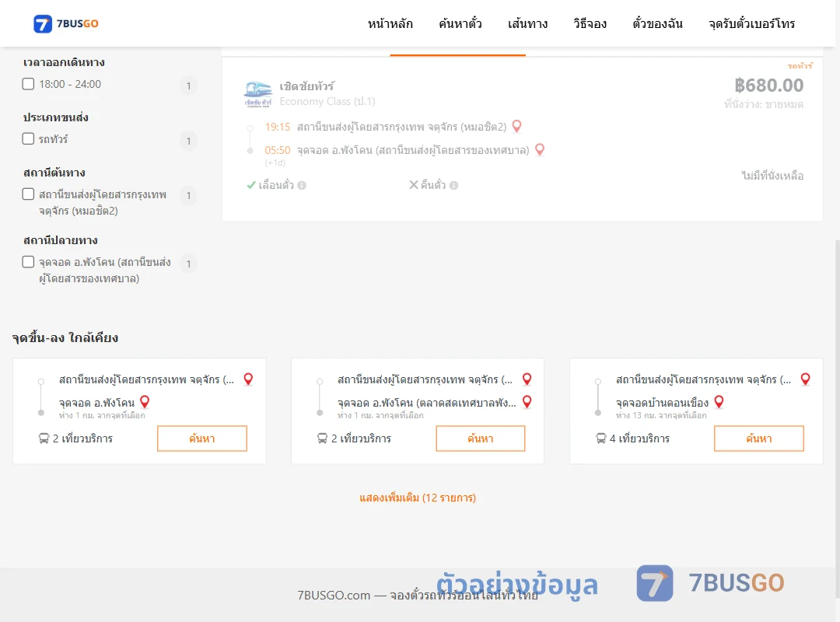This screenshot has height=622, width=840.
Task: Click map pin beside 19:15 departure station
Action: [x=517, y=127]
